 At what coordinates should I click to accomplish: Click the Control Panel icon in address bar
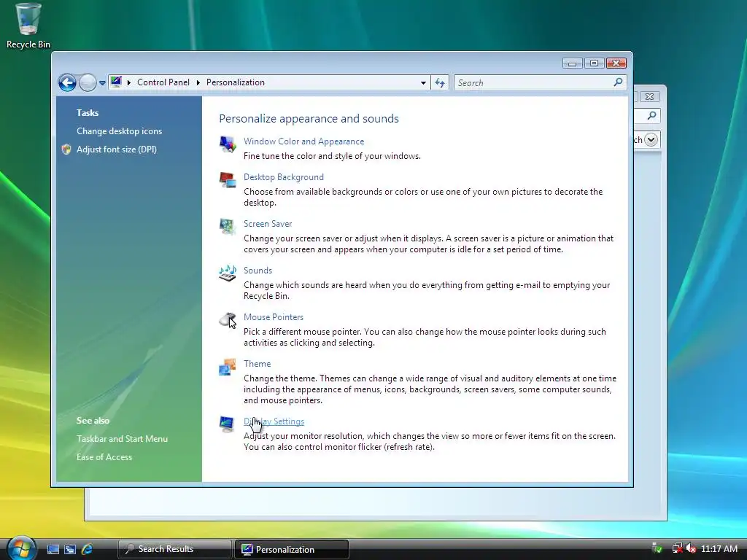pyautogui.click(x=116, y=82)
